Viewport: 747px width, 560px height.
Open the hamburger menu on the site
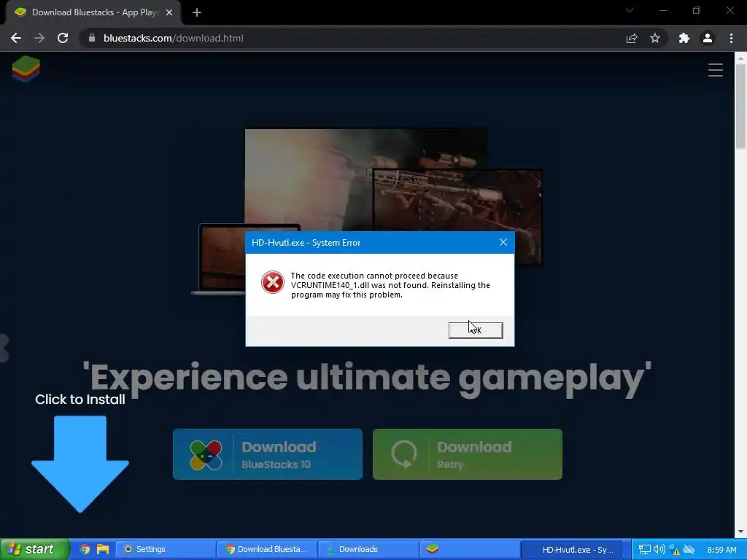pos(715,70)
